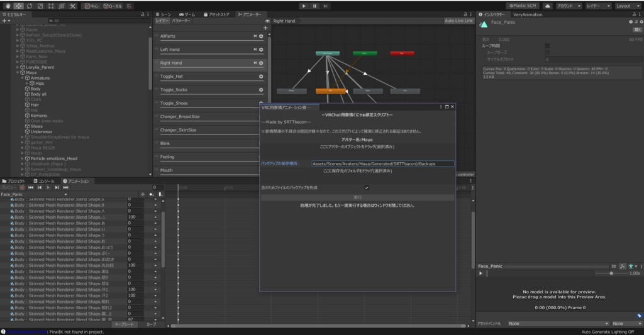The image size is (644, 335).
Task: Switch to the Asset Store tab
Action: click(216, 14)
